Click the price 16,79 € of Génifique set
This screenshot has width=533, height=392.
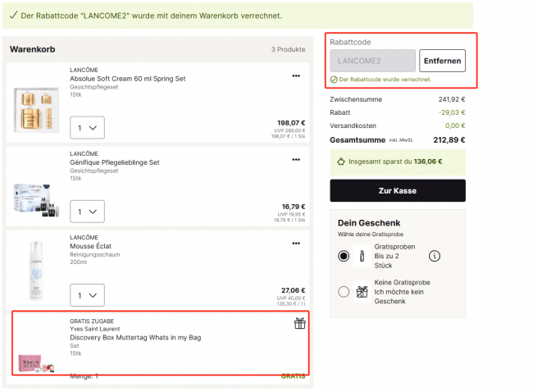294,207
